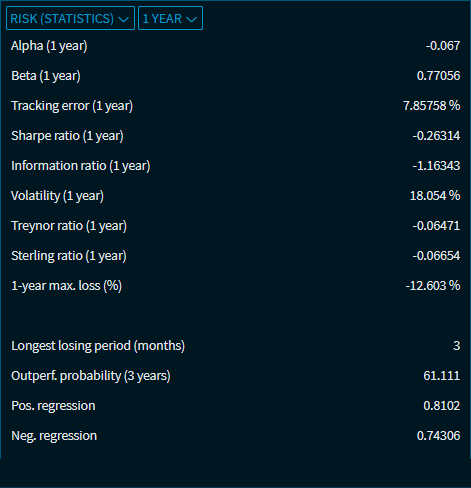Viewport: 471px width, 488px height.
Task: Click the Sharpe ratio (1 year) label
Action: point(67,136)
